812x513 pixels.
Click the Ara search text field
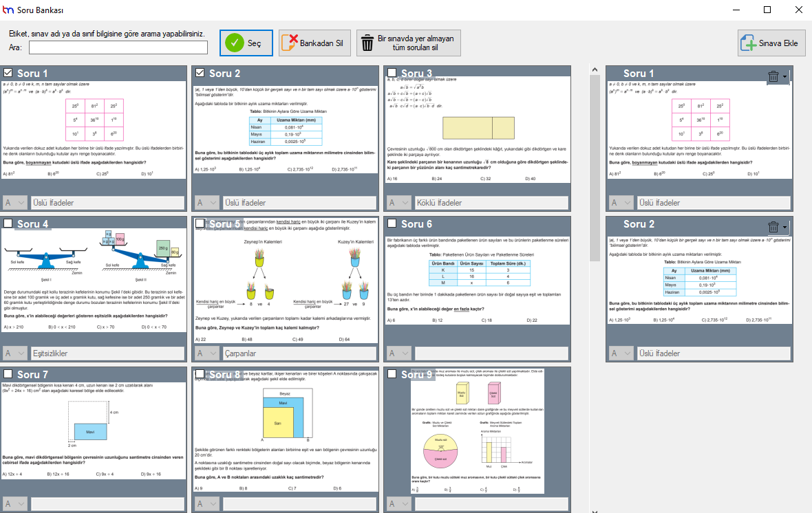coord(118,47)
